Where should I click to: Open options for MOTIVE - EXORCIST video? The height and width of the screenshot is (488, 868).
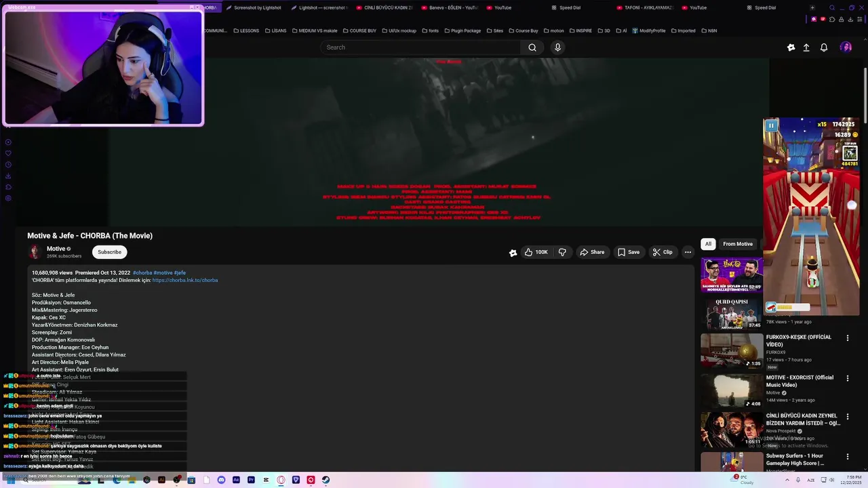pyautogui.click(x=847, y=378)
